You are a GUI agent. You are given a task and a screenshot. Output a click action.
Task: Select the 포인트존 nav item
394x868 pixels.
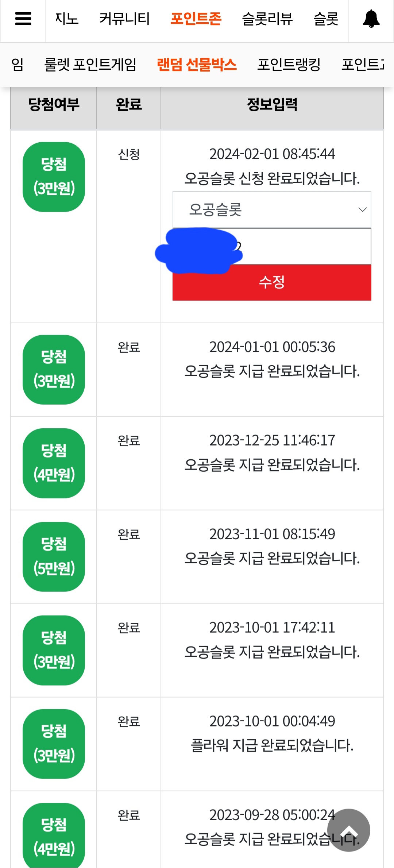click(x=196, y=19)
